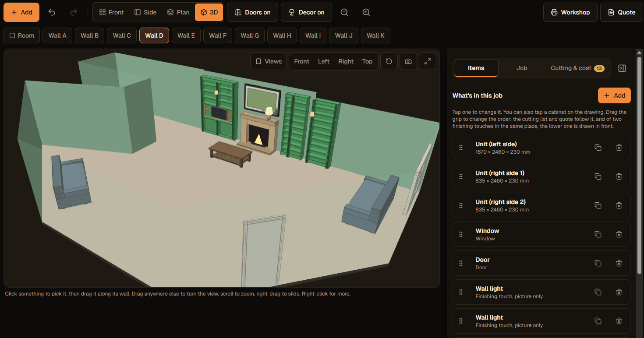This screenshot has height=338, width=644.
Task: Pick the coffee table in 3D scene
Action: tap(230, 154)
